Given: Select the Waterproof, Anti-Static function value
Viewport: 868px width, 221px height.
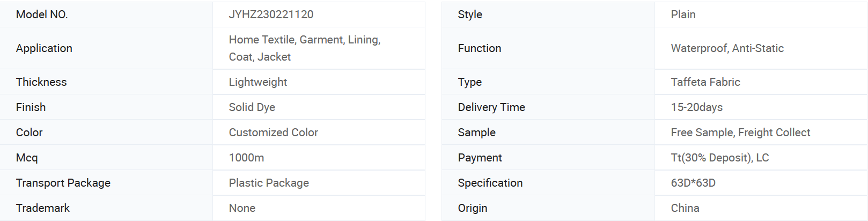Looking at the screenshot, I should (727, 48).
